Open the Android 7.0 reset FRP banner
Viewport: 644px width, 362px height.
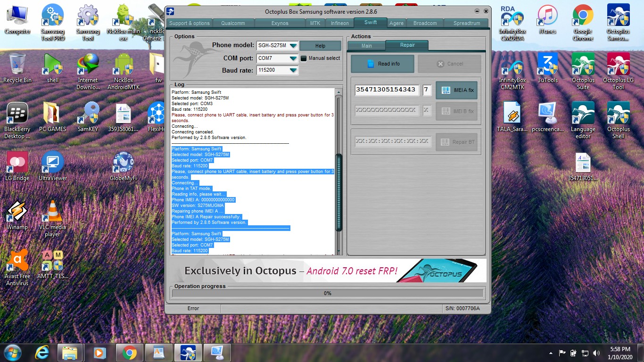pos(328,270)
